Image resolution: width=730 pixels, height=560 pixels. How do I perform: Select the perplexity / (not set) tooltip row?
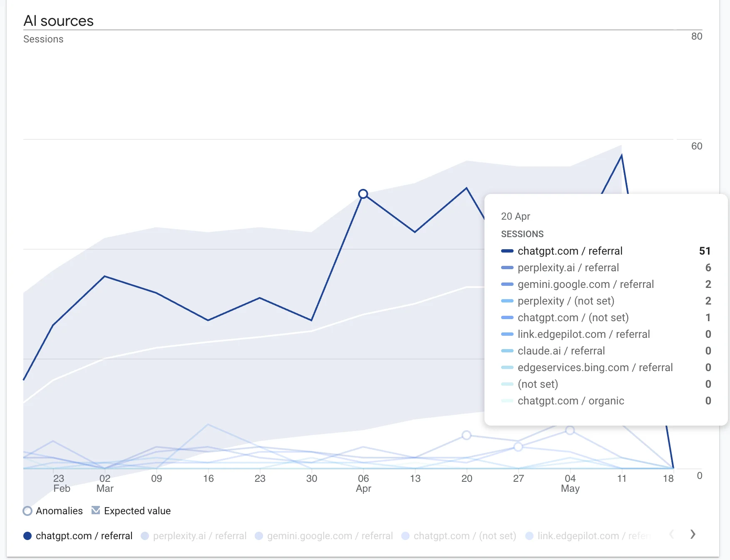coord(566,301)
